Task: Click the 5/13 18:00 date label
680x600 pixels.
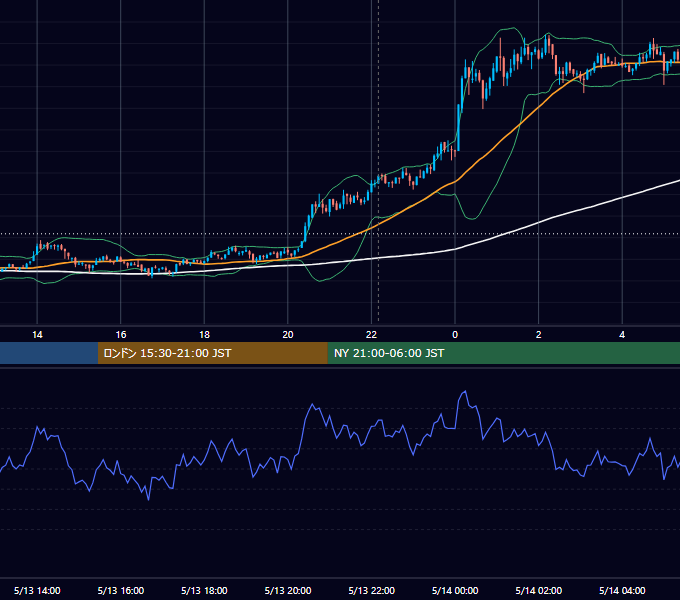Action: point(204,590)
